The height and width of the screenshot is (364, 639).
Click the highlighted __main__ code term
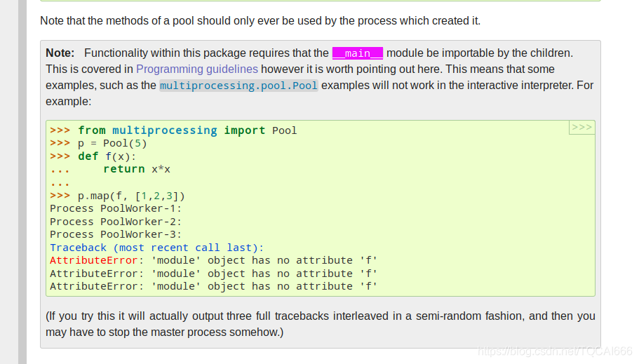[x=358, y=53]
